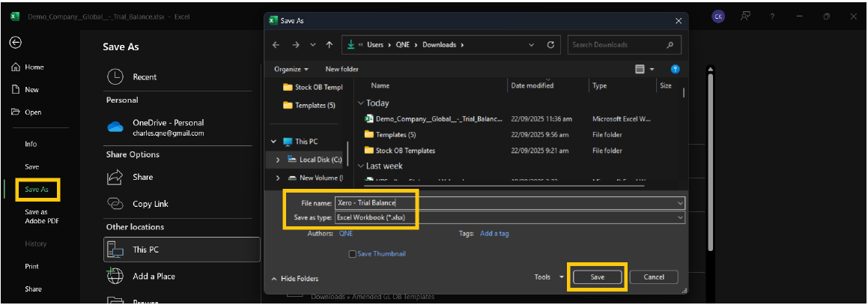Image resolution: width=868 pixels, height=305 pixels.
Task: Enable the Save Thumbnail checkbox
Action: 352,254
